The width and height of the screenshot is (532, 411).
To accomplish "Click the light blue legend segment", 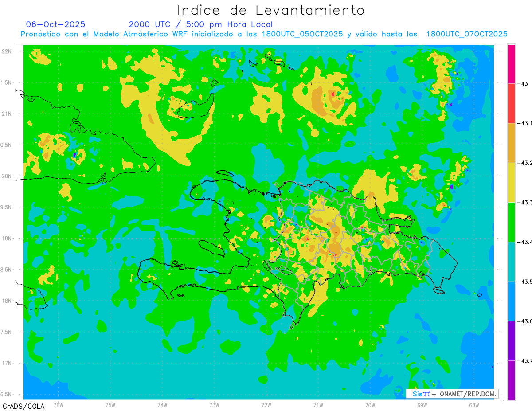I will coord(511,301).
